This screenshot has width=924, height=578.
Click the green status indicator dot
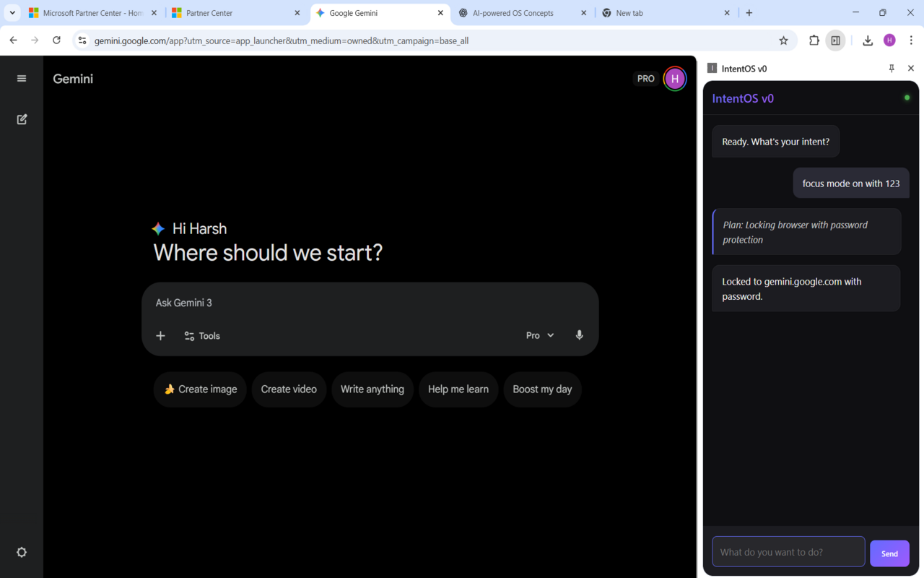click(x=907, y=98)
